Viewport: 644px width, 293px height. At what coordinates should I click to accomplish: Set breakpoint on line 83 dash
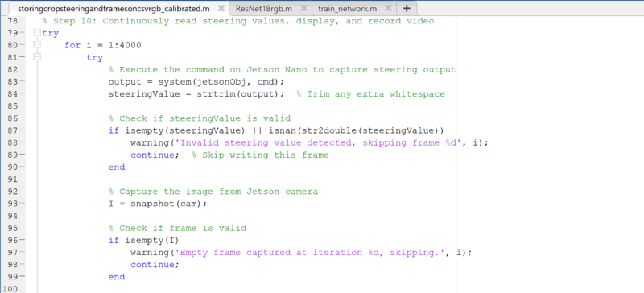(23, 82)
